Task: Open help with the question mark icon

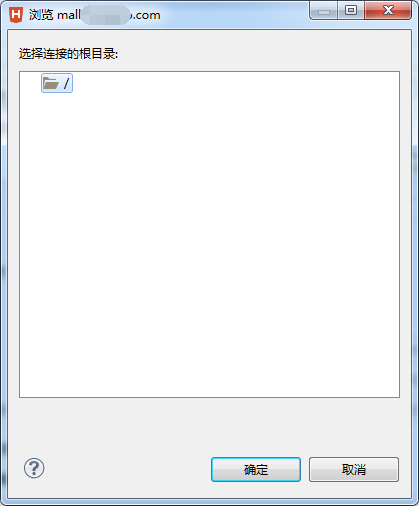Action: click(34, 468)
